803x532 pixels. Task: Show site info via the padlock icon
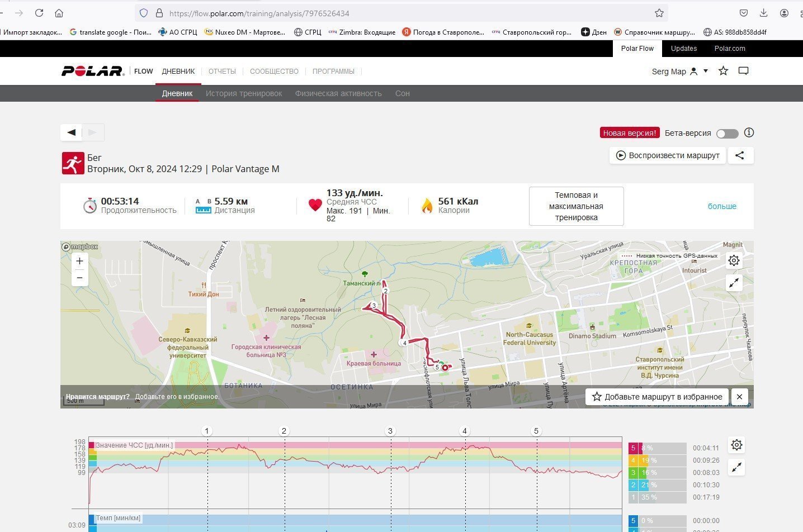159,13
